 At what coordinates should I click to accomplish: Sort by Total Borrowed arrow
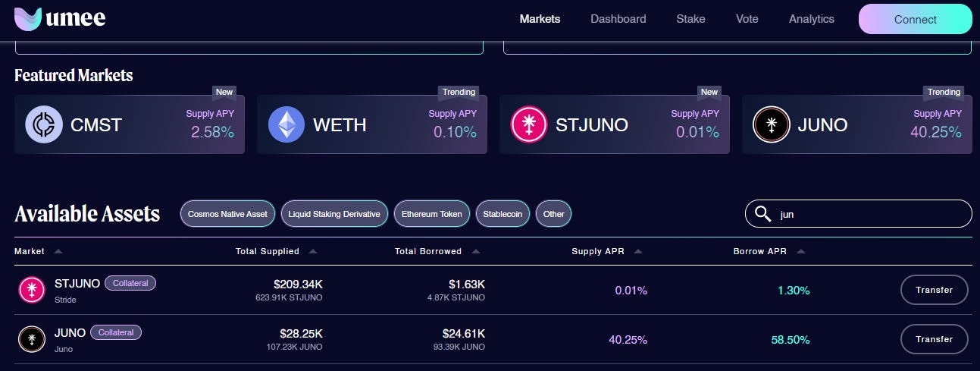click(x=475, y=251)
